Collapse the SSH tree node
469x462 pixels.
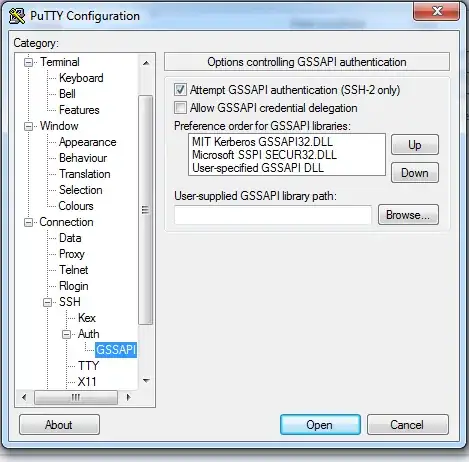pyautogui.click(x=48, y=302)
